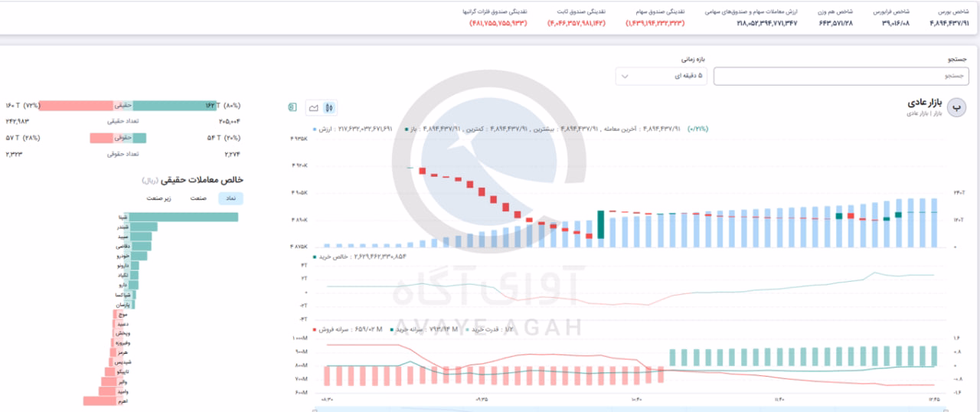980x412 pixels.
Task: Select the نماد filter option
Action: 230,198
